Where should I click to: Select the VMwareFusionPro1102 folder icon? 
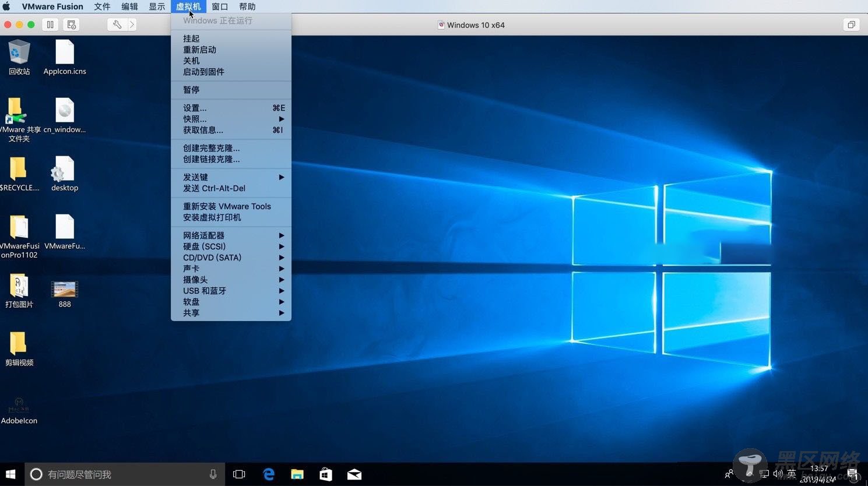[19, 236]
